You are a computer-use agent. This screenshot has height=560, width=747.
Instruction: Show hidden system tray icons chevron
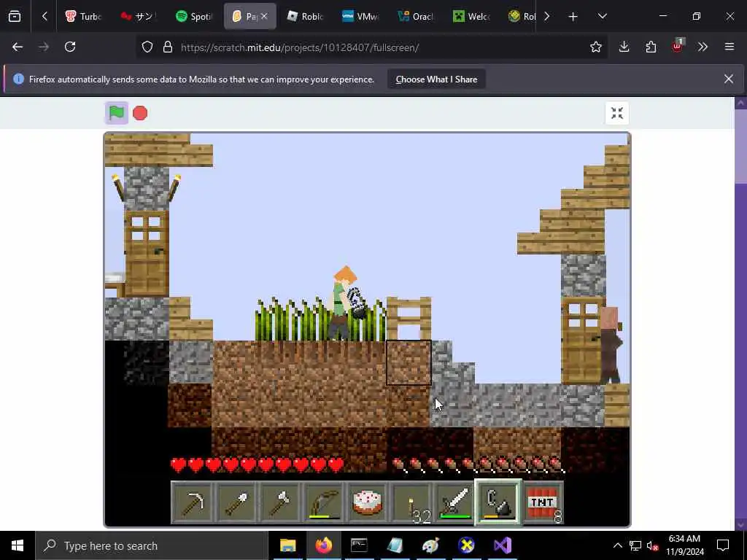pos(617,545)
